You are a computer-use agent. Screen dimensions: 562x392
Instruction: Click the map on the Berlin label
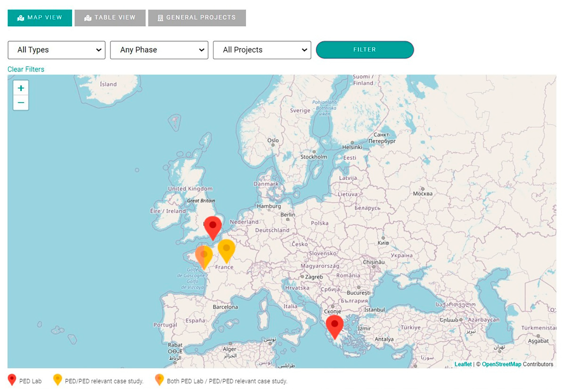tap(288, 215)
